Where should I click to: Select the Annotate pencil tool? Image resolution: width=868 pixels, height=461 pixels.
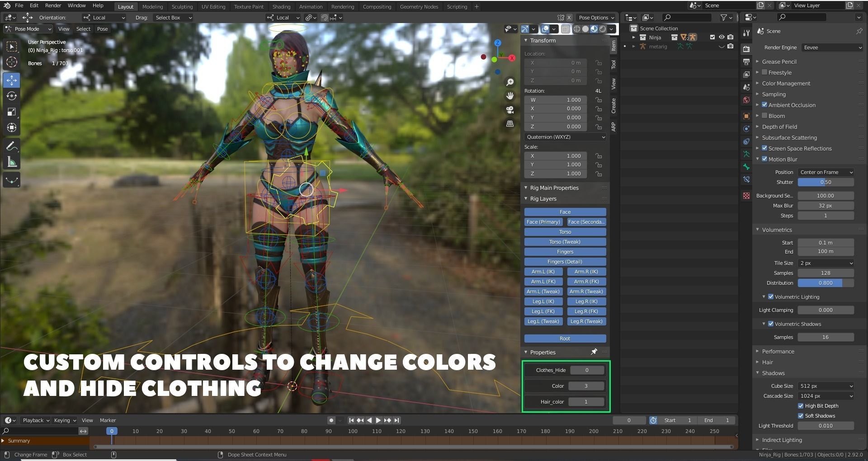pos(12,146)
